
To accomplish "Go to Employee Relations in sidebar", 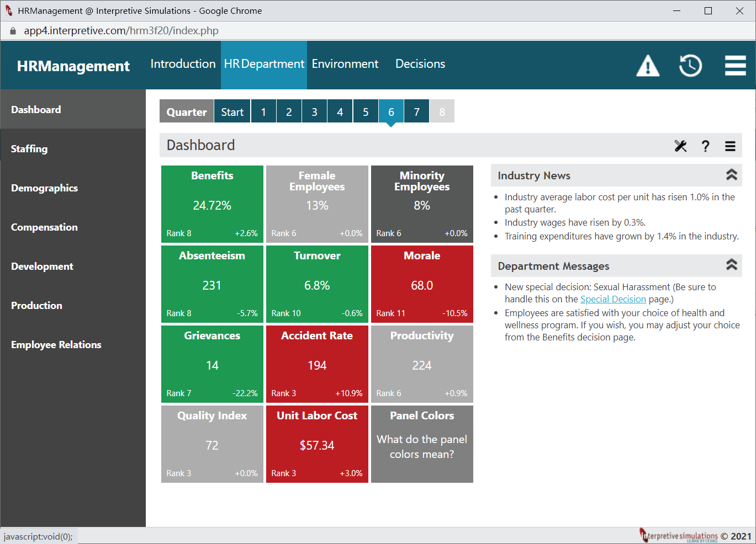I will [73, 344].
